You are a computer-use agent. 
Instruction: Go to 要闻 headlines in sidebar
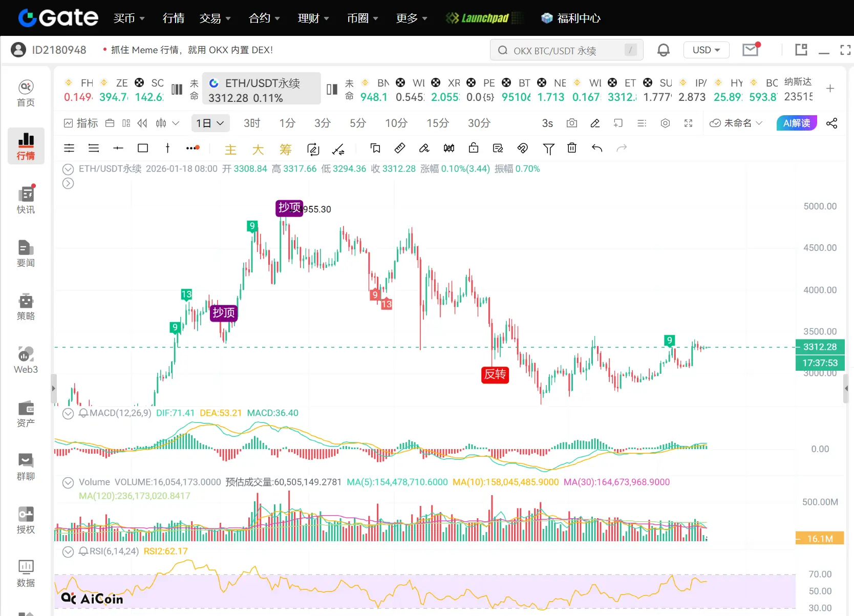[26, 253]
